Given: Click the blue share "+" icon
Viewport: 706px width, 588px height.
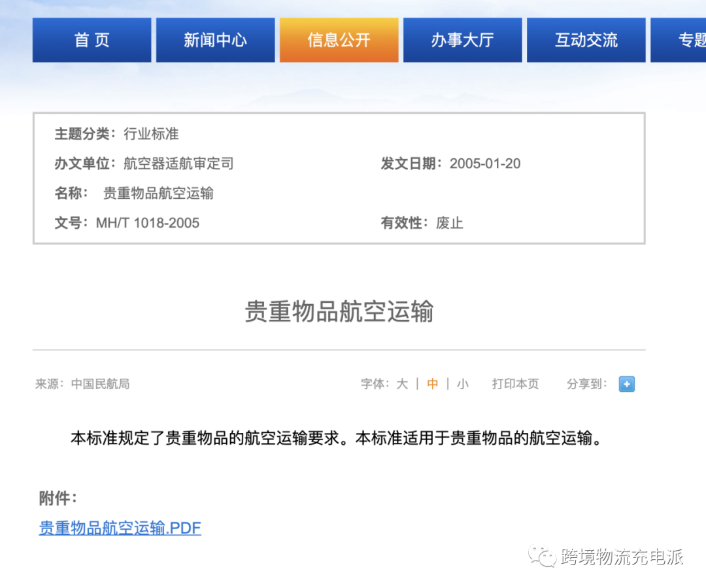Looking at the screenshot, I should point(626,384).
